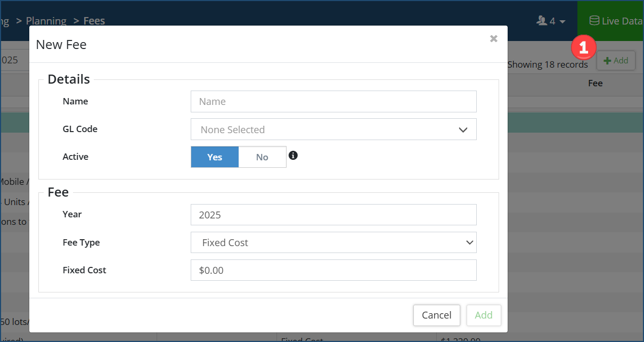Go to Planning in the breadcrumb
Screen dimensions: 644x342
[x=46, y=21]
